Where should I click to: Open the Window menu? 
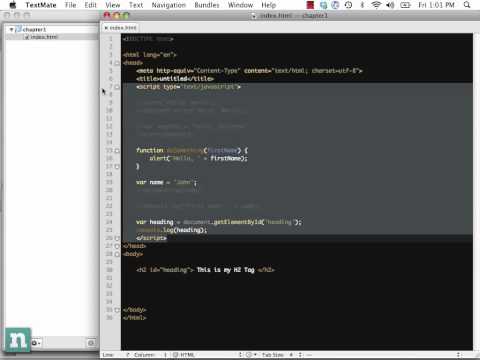(x=241, y=5)
